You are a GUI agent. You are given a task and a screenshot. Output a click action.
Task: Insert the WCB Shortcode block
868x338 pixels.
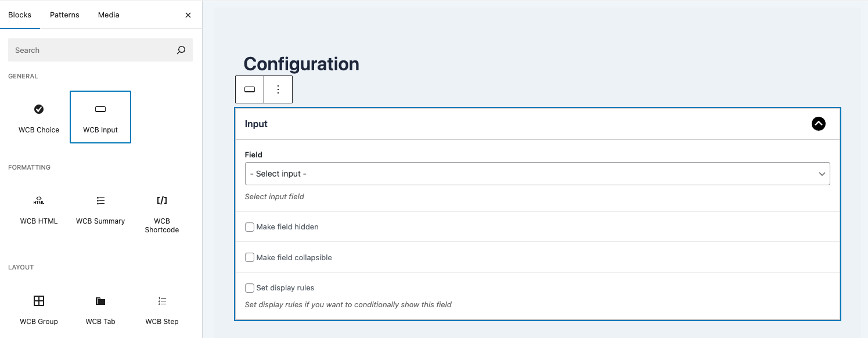162,213
